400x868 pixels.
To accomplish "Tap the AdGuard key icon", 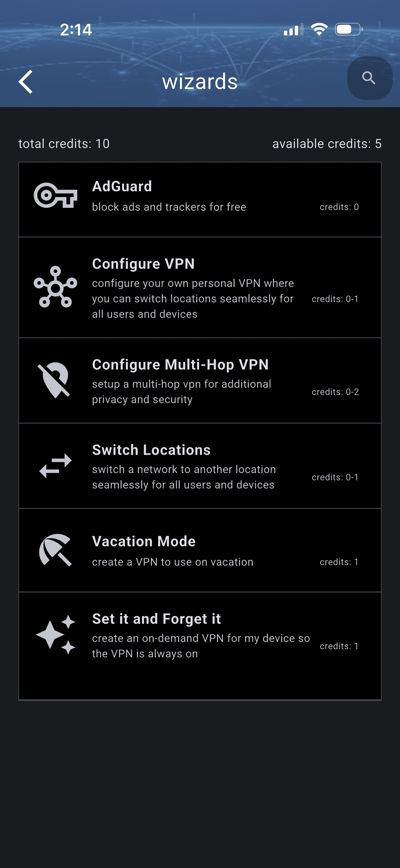I will pyautogui.click(x=55, y=196).
